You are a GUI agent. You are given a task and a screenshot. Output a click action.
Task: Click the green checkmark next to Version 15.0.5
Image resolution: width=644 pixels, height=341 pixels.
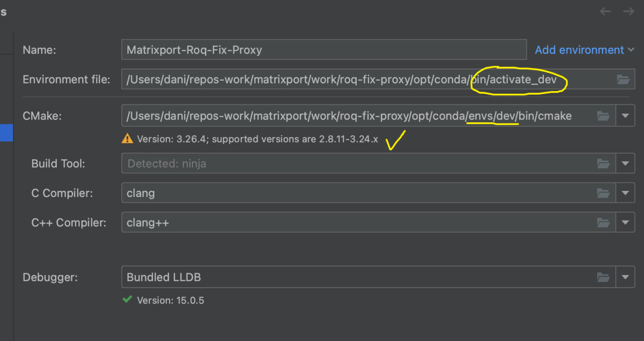(127, 299)
